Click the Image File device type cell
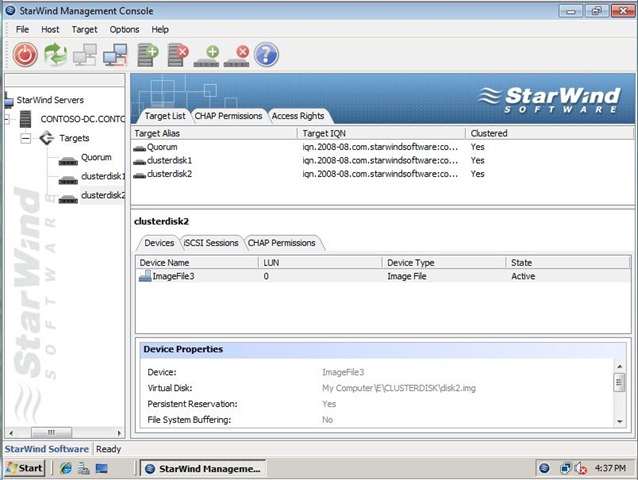This screenshot has width=638, height=480. pos(406,276)
